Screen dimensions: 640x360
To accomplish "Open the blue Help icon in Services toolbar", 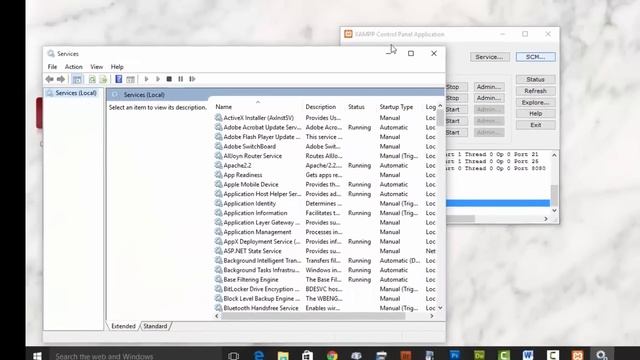I will [x=118, y=79].
